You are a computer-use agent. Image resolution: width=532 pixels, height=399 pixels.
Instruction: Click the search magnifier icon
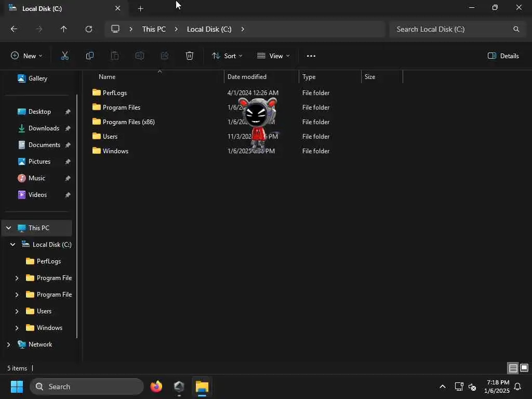pos(516,29)
